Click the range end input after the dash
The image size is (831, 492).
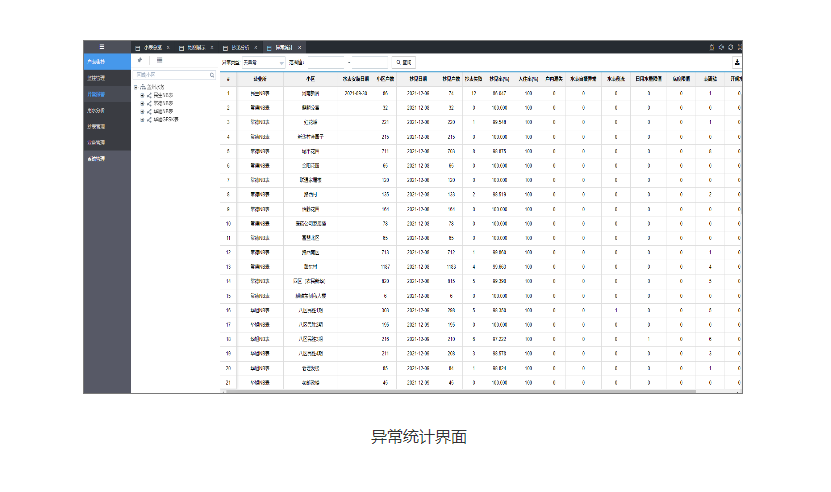(370, 63)
